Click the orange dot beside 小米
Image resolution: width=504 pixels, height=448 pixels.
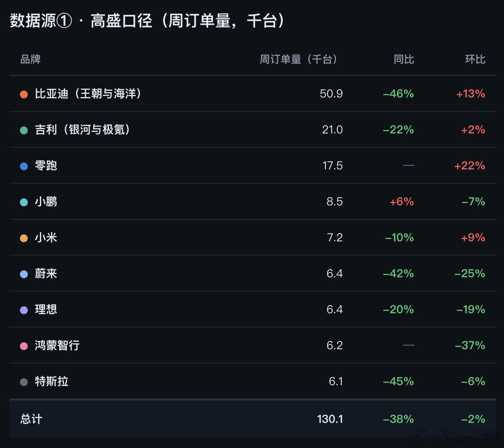click(24, 238)
